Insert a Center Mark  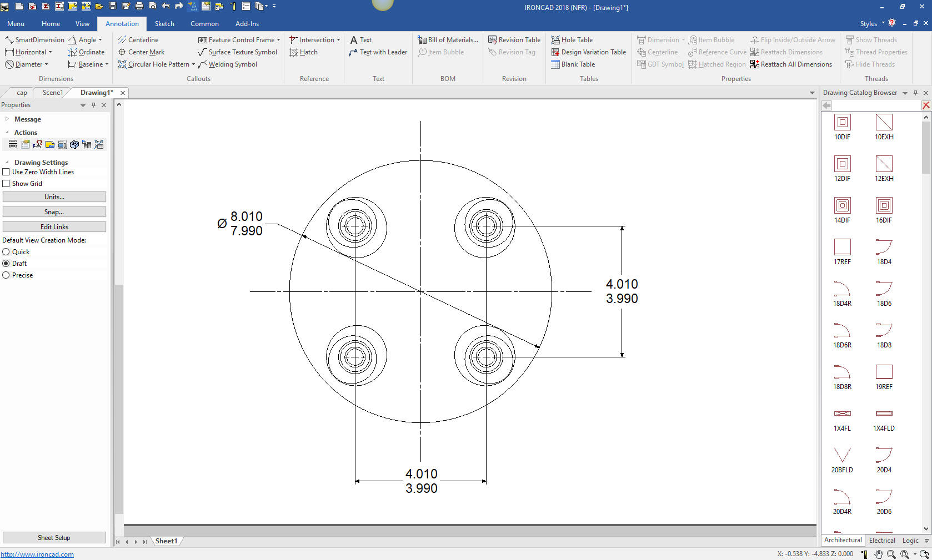click(x=141, y=52)
